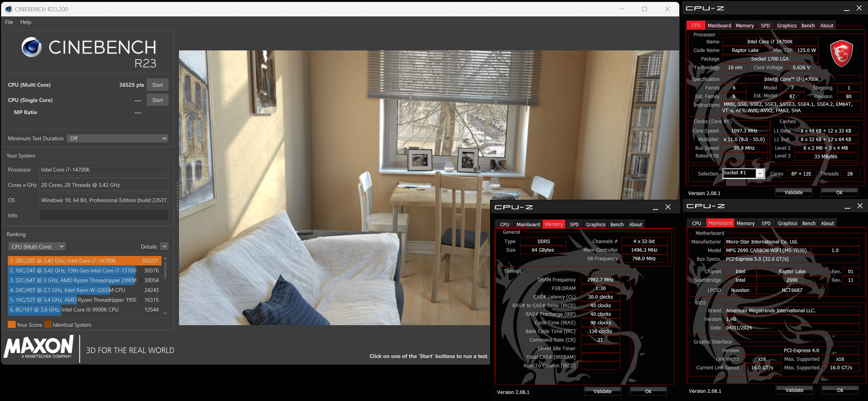
Task: Close the CPU-Z Mainboard window
Action: pyautogui.click(x=860, y=206)
